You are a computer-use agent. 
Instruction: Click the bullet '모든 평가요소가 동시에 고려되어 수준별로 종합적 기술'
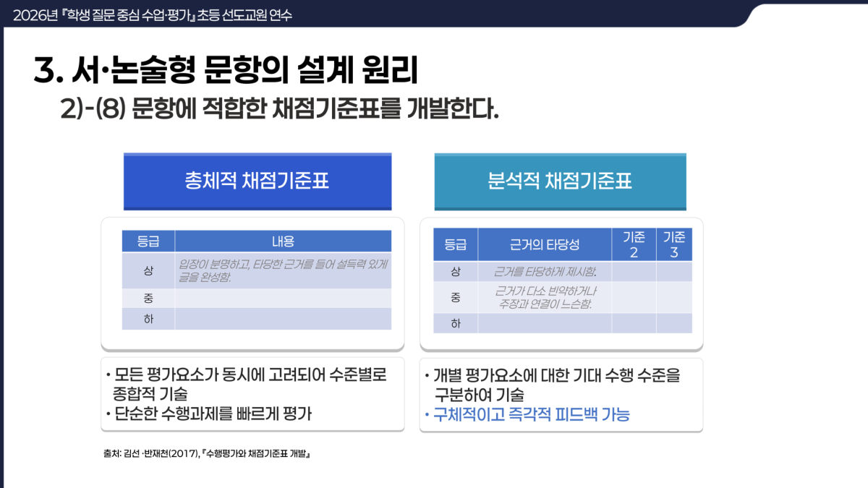245,385
